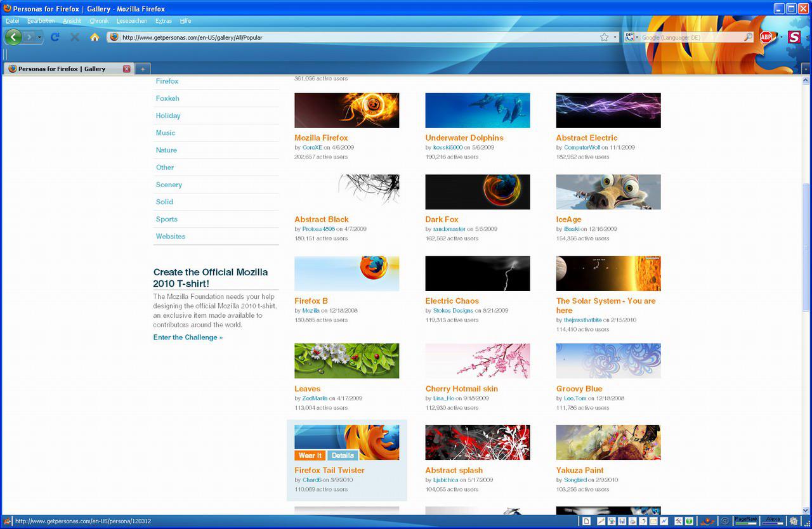The height and width of the screenshot is (529, 812).
Task: Open the Datei menu
Action: 13,21
